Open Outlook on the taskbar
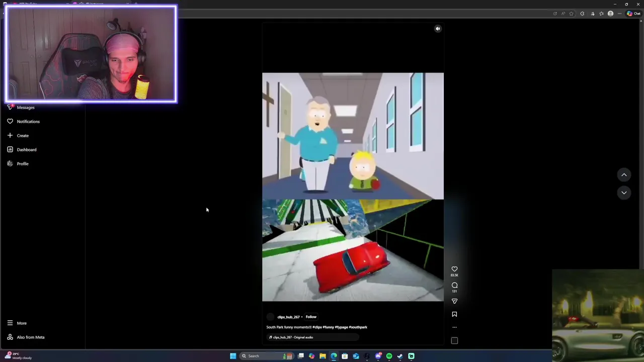644x362 pixels. [356, 356]
